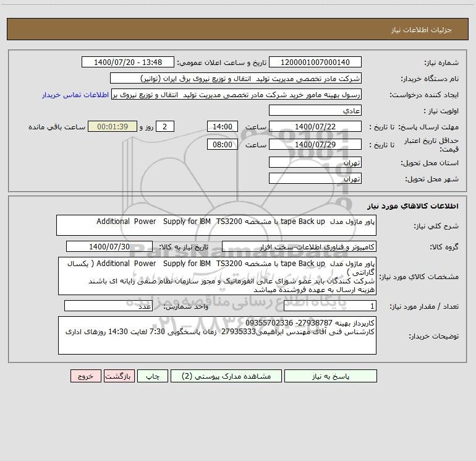Click the announcement date field 1400/07/20 - 13:48

(x=128, y=62)
